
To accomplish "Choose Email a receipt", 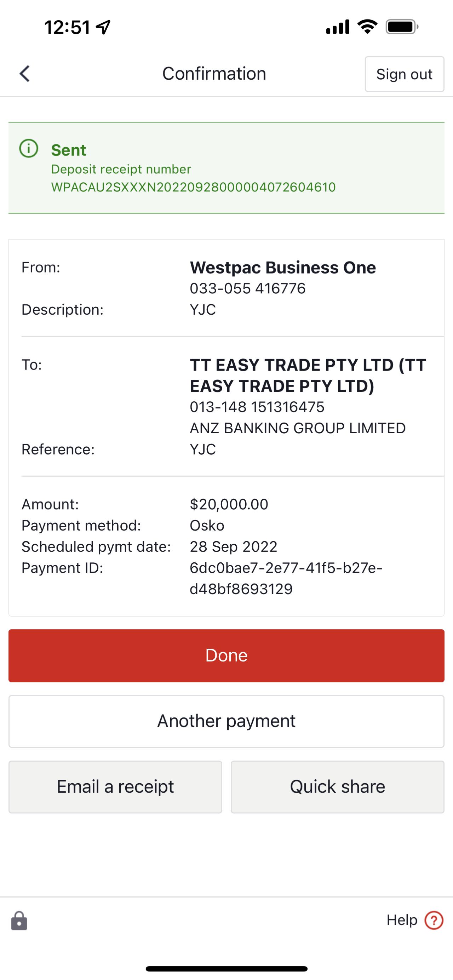I will click(115, 787).
